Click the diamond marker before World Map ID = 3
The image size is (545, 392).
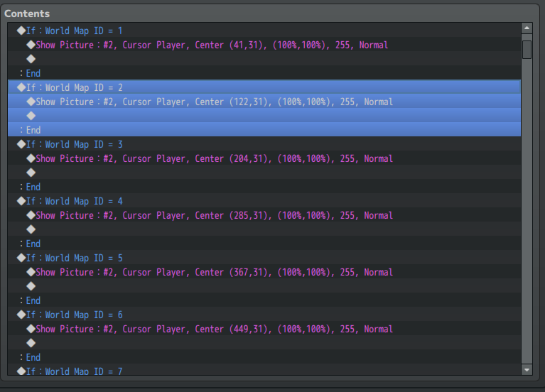click(21, 144)
